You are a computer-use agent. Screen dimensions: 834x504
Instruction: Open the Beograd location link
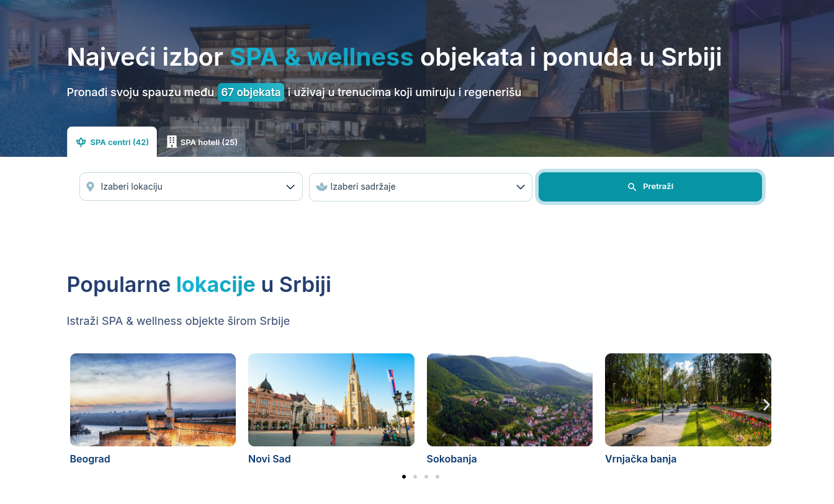pyautogui.click(x=90, y=459)
